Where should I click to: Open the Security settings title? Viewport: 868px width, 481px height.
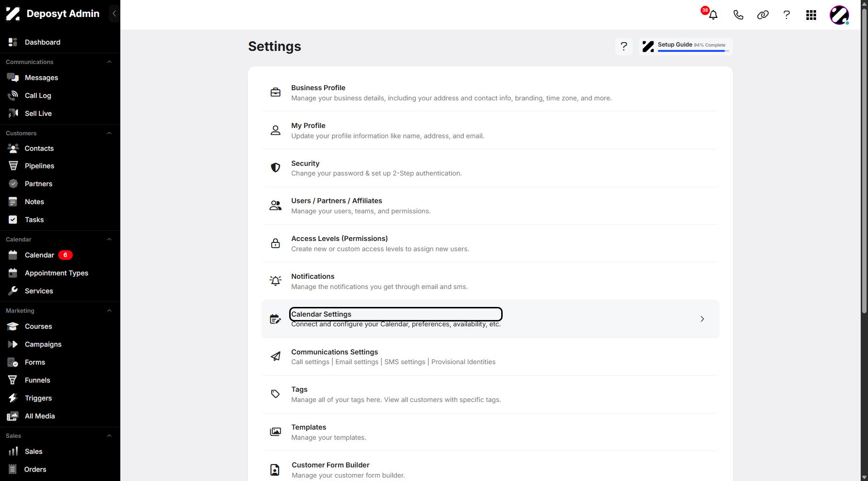click(305, 163)
